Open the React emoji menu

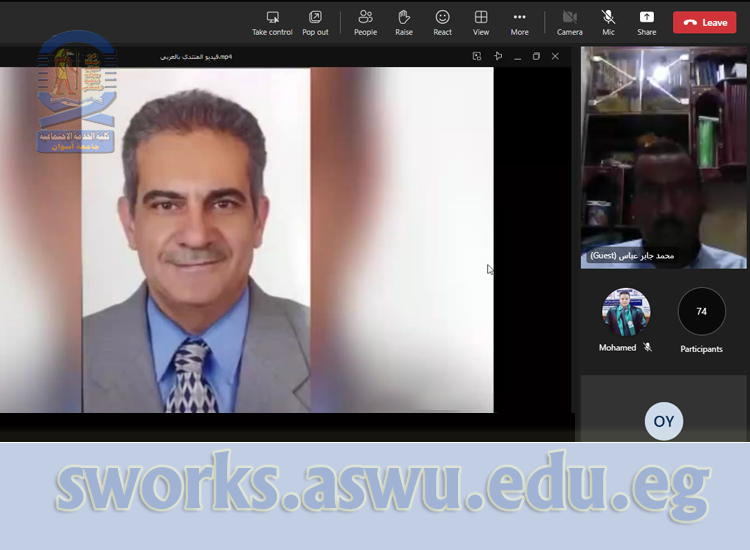click(x=442, y=22)
